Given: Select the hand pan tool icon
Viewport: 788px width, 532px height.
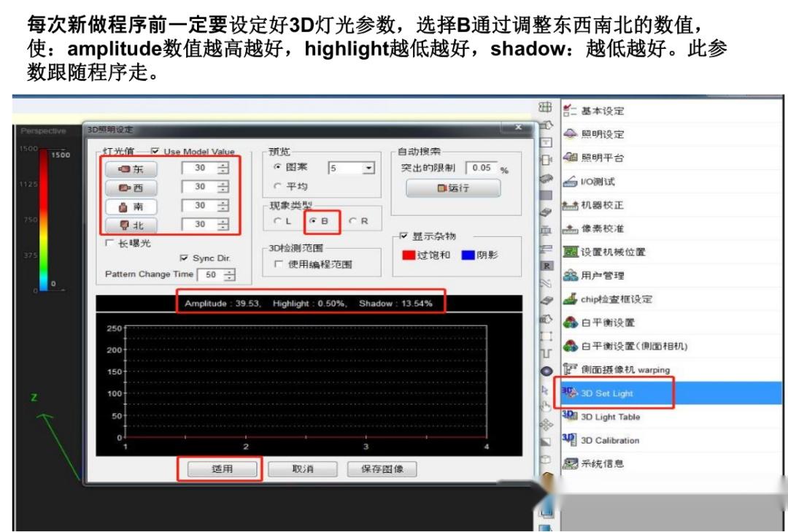Looking at the screenshot, I should click(x=545, y=406).
